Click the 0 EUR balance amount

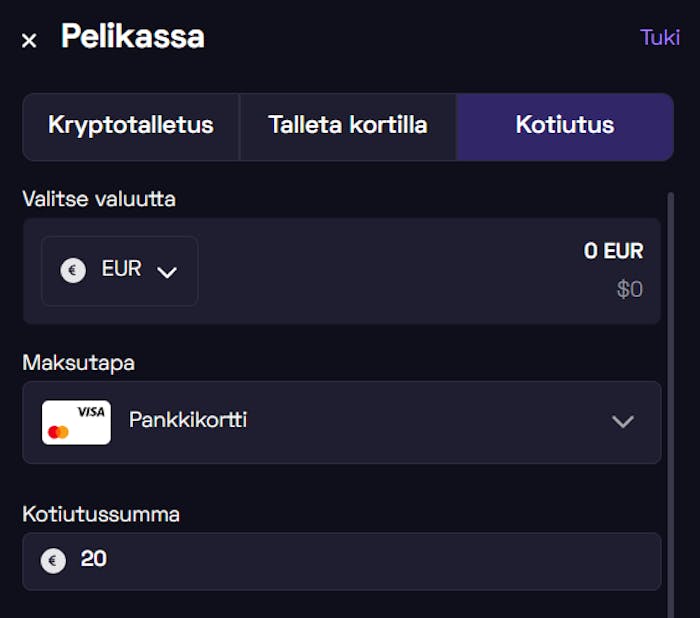[613, 251]
